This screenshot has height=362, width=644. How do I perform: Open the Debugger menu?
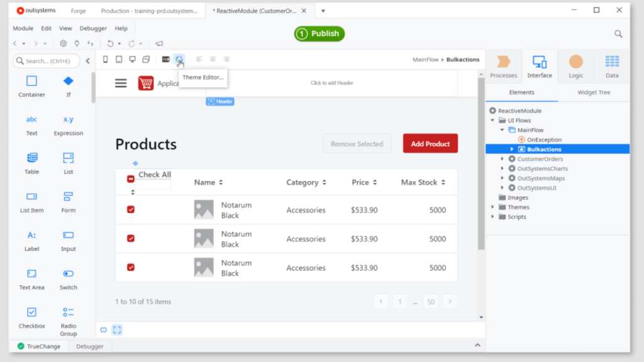click(93, 28)
